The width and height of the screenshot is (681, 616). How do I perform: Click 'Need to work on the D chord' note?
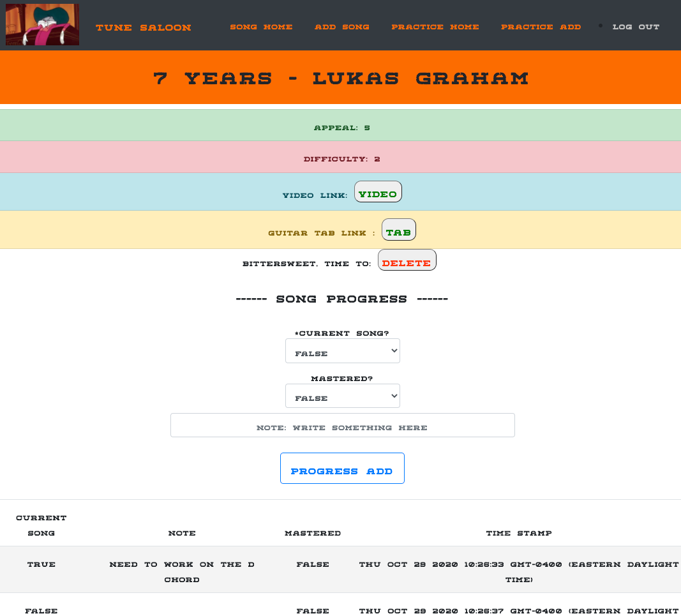point(182,572)
